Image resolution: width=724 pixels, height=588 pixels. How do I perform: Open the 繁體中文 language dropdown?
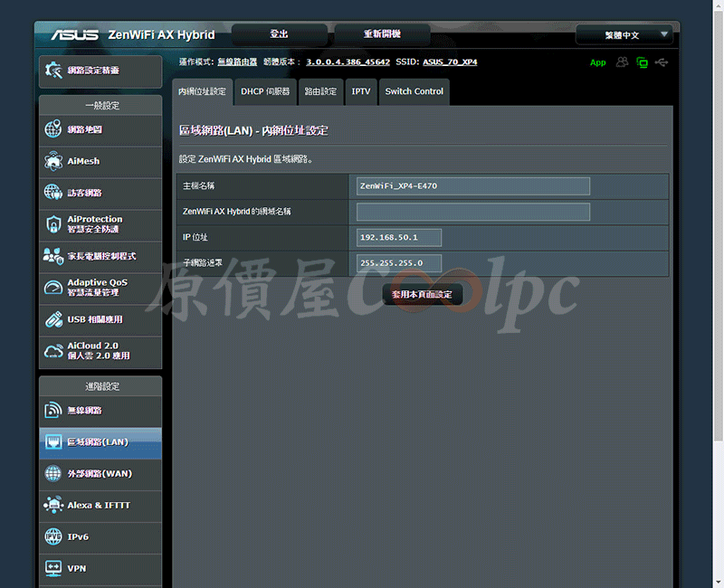point(624,34)
